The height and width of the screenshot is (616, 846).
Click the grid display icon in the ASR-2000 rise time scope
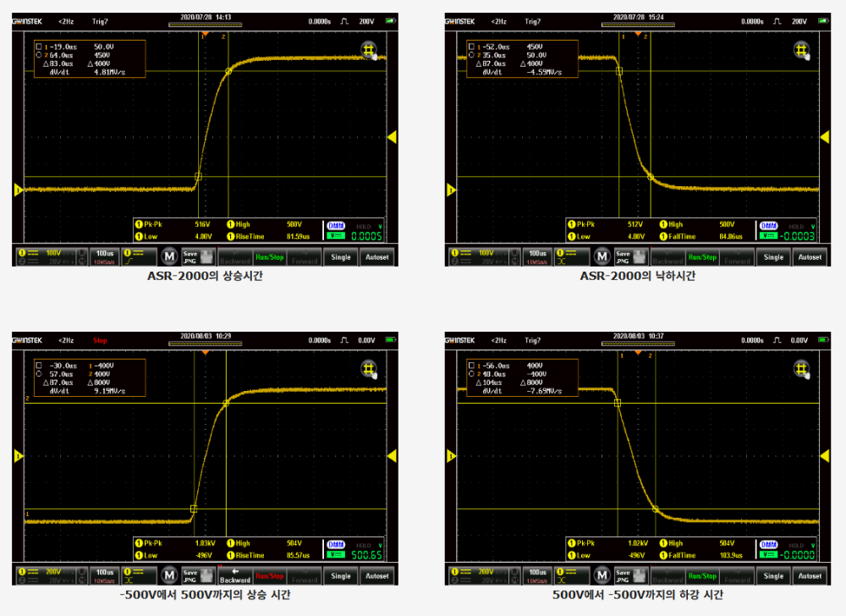pos(369,51)
